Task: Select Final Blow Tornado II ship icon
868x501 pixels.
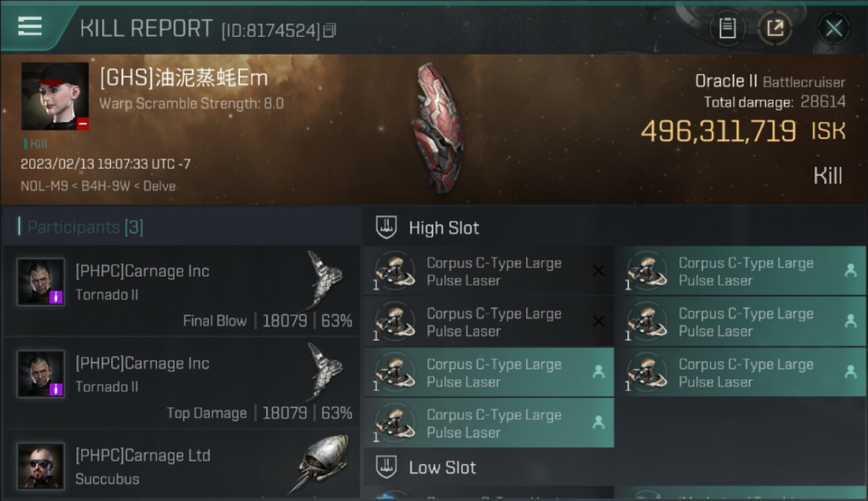Action: (325, 279)
